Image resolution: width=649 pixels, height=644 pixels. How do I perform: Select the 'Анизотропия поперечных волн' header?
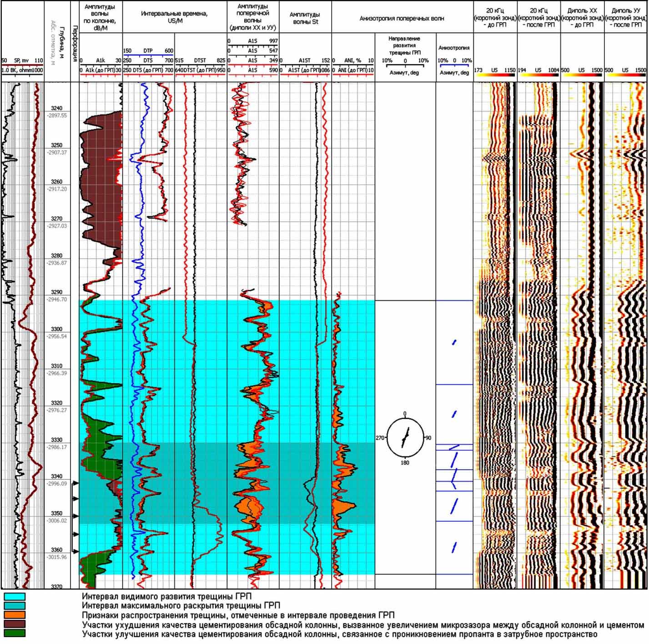[x=402, y=19]
